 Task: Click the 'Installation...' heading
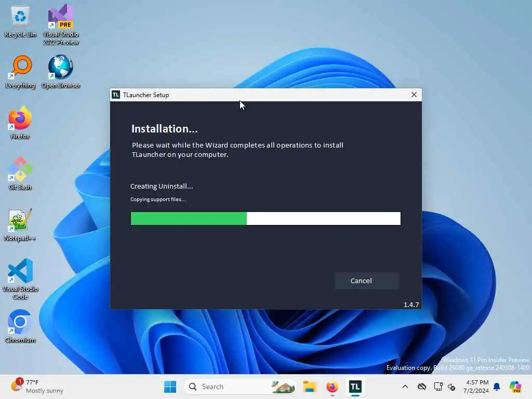[x=165, y=129]
